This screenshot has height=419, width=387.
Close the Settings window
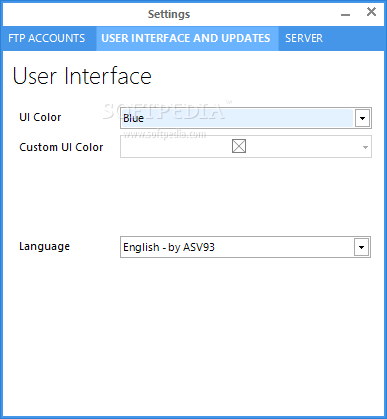point(371,12)
